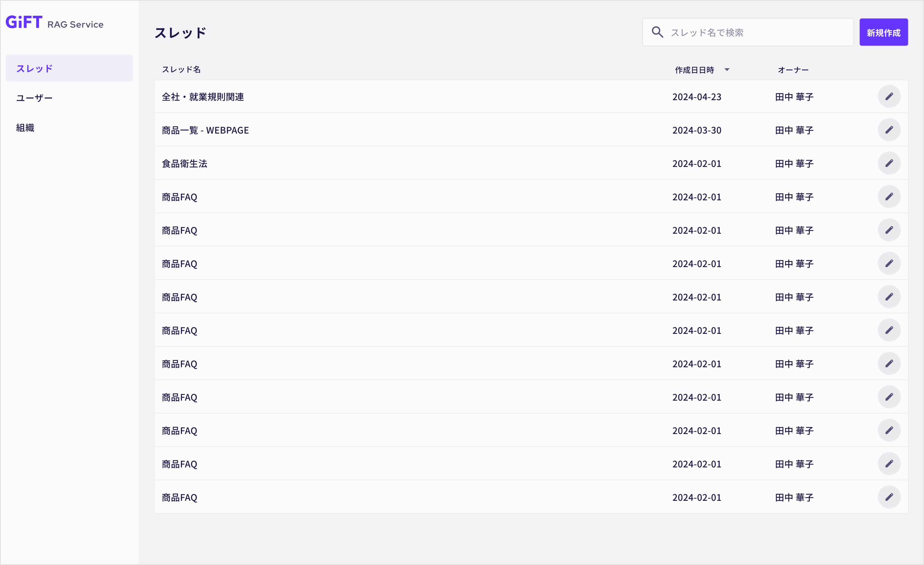Click the スレッド名 column header

(x=181, y=70)
